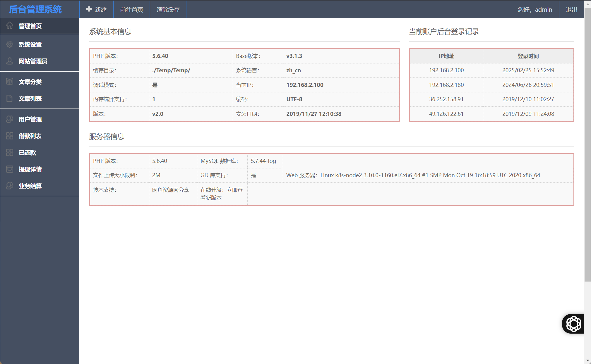Click 清除缓存 in the top bar

click(x=168, y=9)
